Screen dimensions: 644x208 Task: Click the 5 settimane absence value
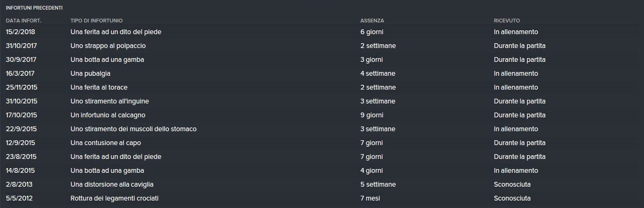(x=378, y=185)
